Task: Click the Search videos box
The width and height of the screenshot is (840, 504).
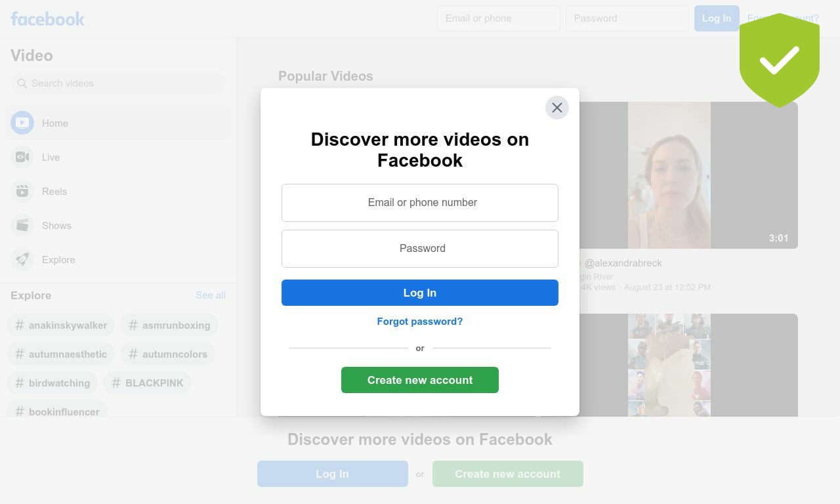Action: coord(118,83)
